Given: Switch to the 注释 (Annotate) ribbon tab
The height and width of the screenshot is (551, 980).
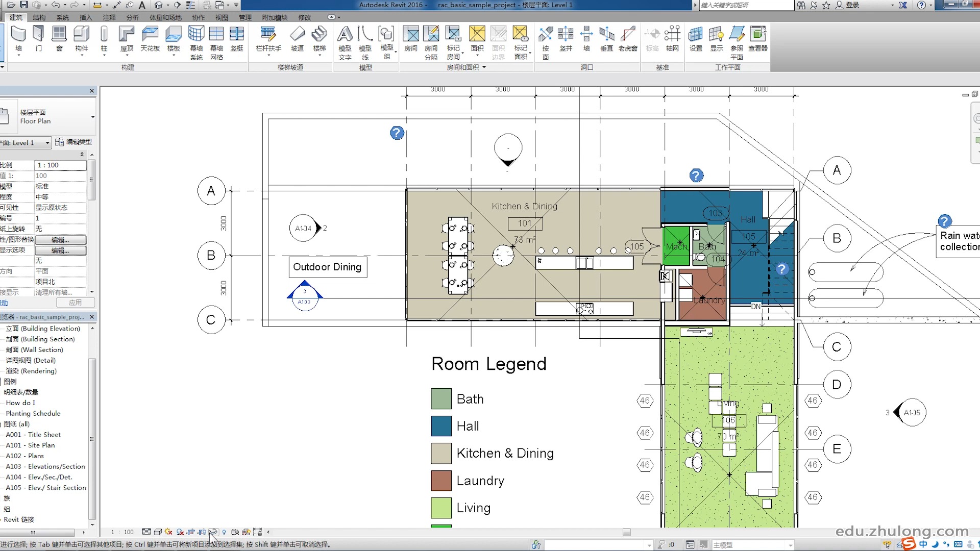Looking at the screenshot, I should click(x=109, y=17).
